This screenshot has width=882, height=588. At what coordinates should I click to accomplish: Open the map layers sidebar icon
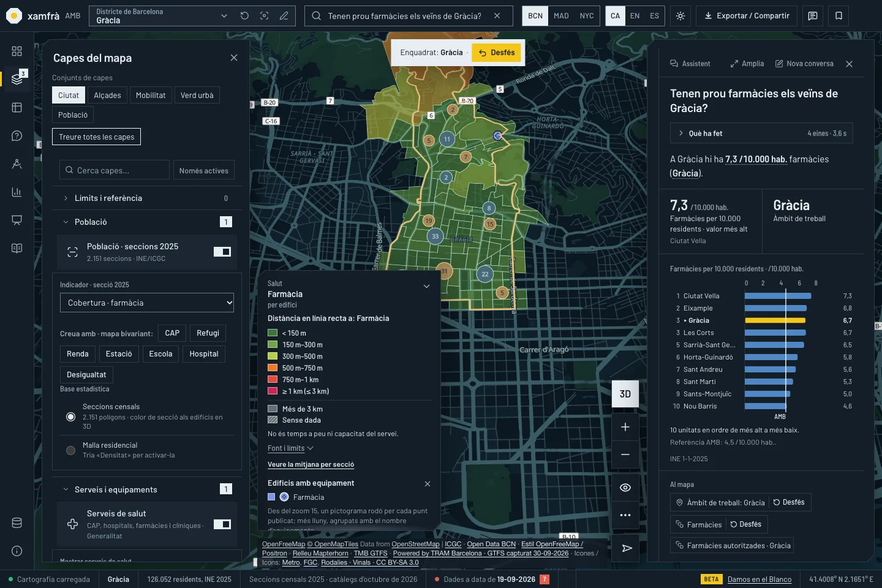pyautogui.click(x=17, y=79)
